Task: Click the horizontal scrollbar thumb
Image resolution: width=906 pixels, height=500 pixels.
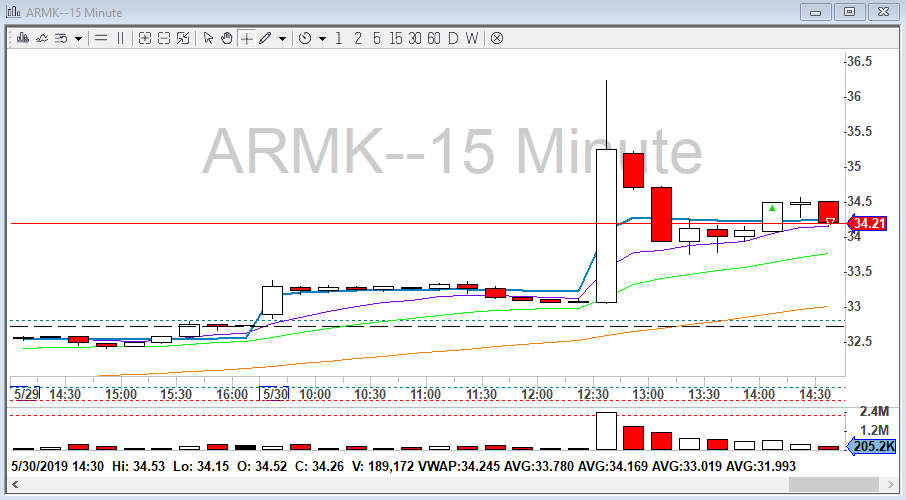Action: pyautogui.click(x=834, y=484)
